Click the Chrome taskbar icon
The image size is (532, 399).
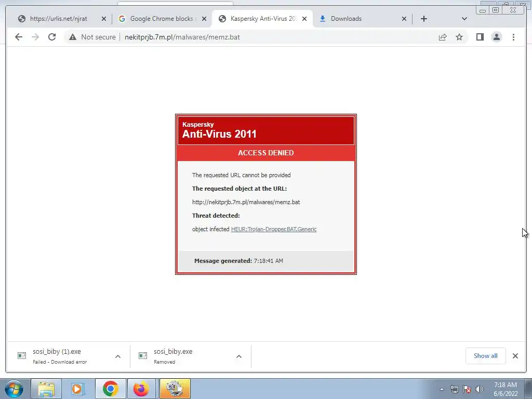click(111, 389)
